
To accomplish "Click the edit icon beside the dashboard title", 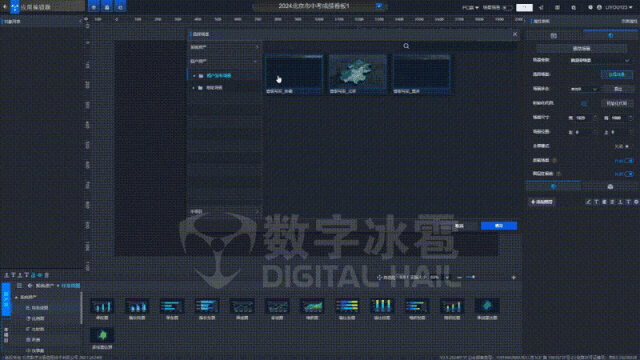I will coord(379,6).
